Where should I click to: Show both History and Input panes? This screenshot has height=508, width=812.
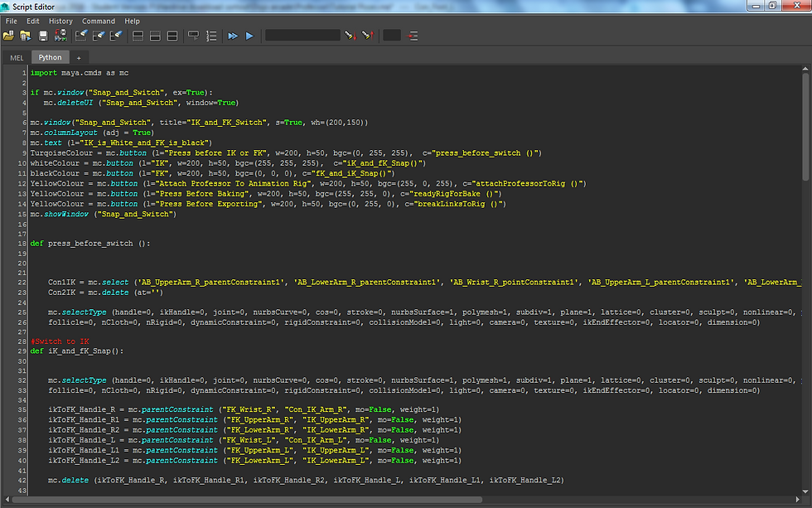pyautogui.click(x=172, y=36)
